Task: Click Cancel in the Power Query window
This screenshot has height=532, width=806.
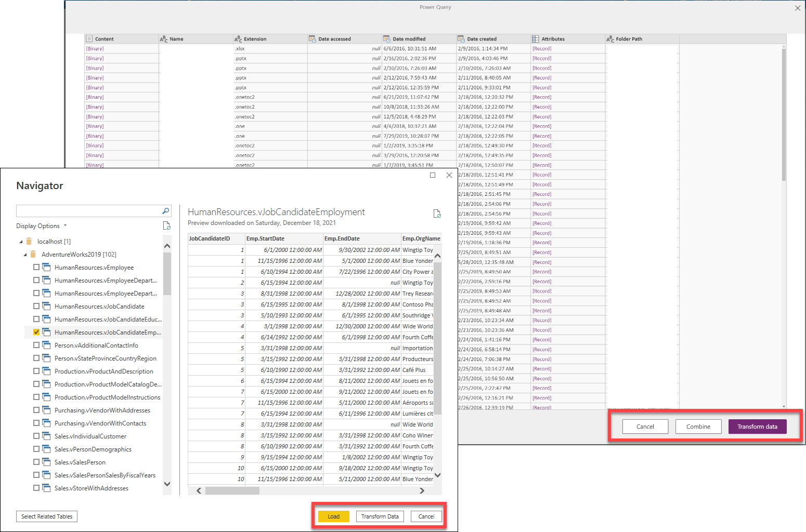Action: 645,427
